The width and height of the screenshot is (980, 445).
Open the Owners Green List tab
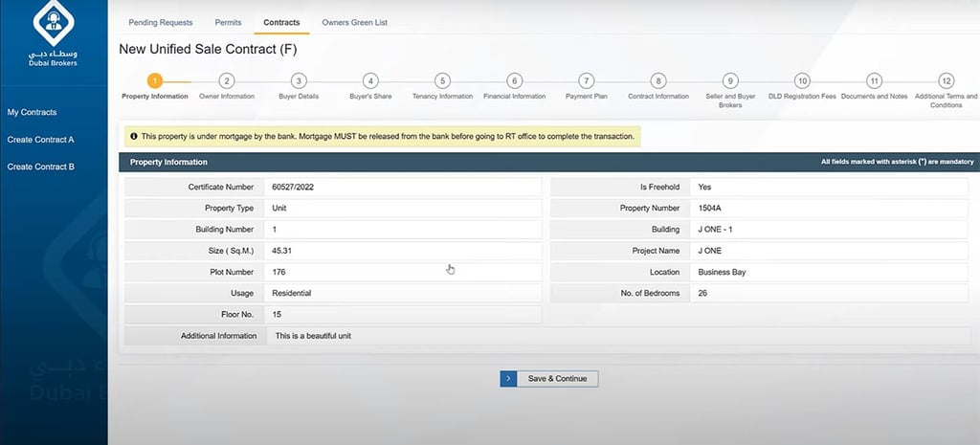[x=354, y=23]
